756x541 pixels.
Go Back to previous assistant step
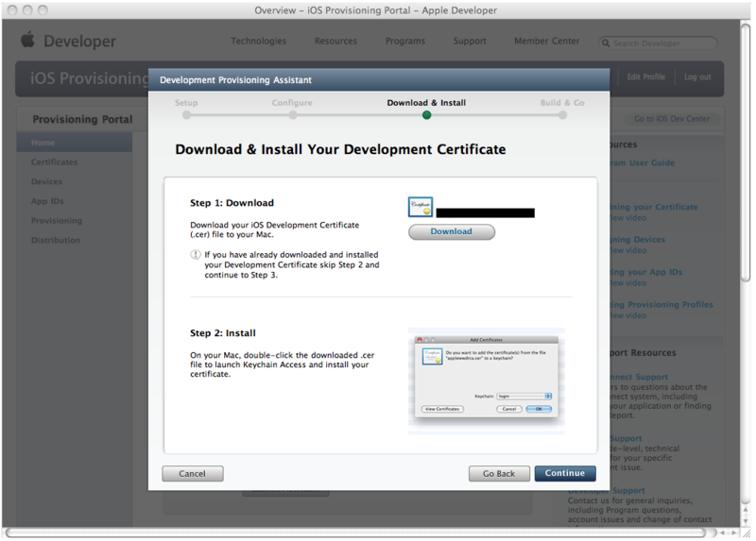click(x=499, y=474)
